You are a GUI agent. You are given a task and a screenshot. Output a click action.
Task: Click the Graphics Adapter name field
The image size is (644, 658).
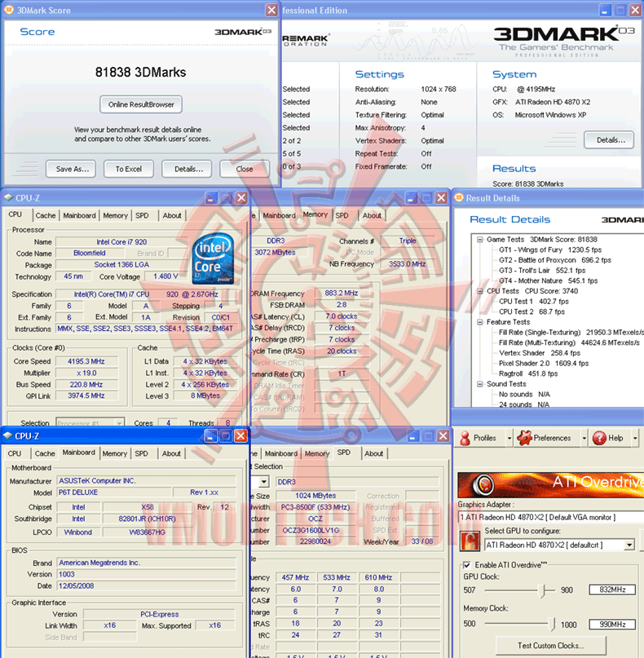[x=550, y=518]
